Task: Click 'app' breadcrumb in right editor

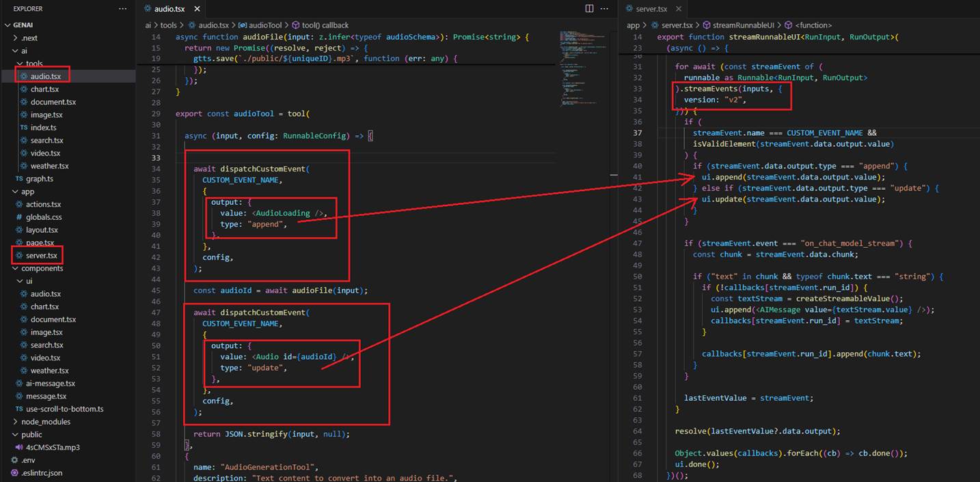Action: click(634, 25)
